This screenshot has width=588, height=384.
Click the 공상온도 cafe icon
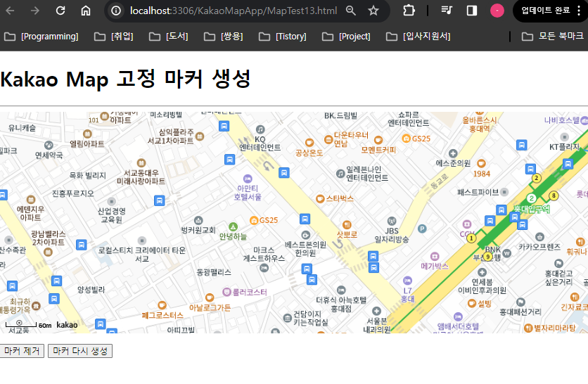(x=309, y=143)
